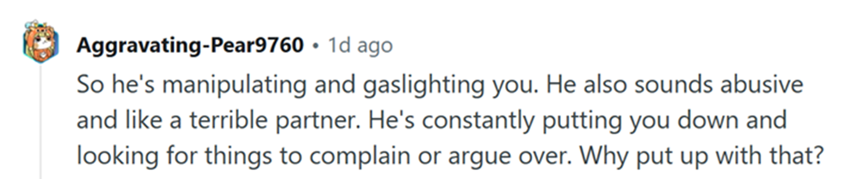Collapse the comment thread using vertical line
This screenshot has width=868, height=179.
point(41,122)
